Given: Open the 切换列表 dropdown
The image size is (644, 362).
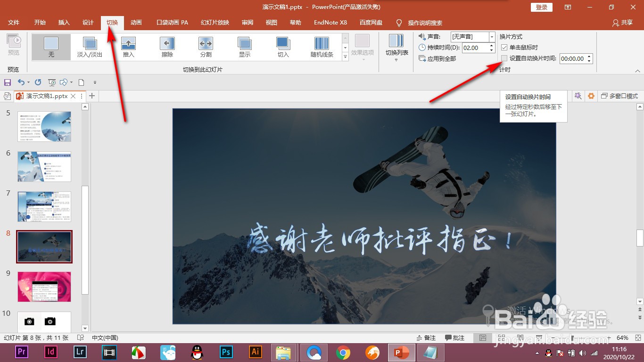Looking at the screenshot, I should coord(396,48).
